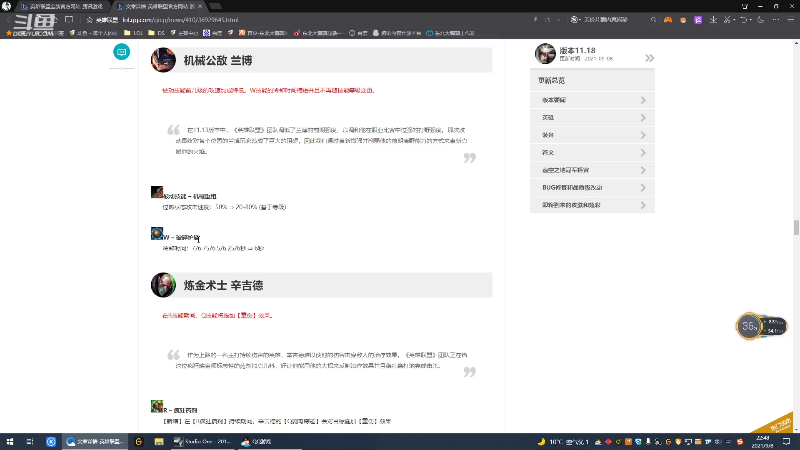Close the active browser tab
This screenshot has height=450, width=800.
click(x=200, y=6)
